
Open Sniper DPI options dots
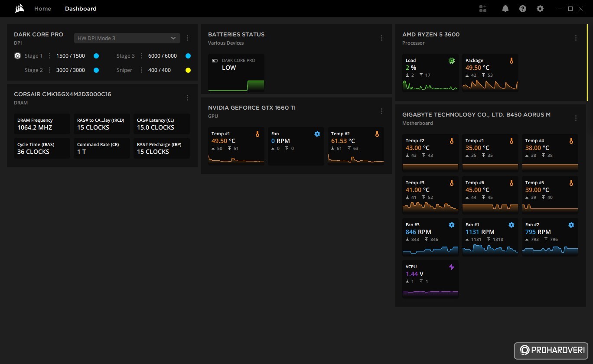point(141,70)
